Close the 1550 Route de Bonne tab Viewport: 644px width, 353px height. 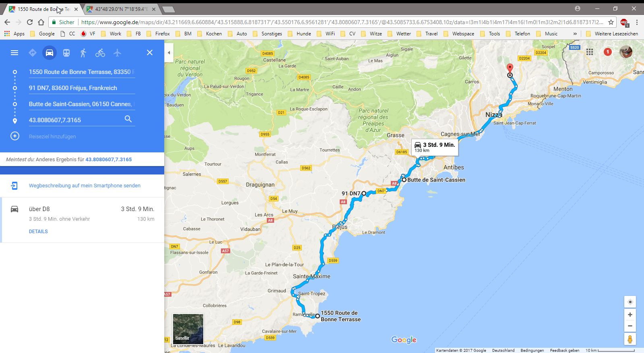coord(76,9)
